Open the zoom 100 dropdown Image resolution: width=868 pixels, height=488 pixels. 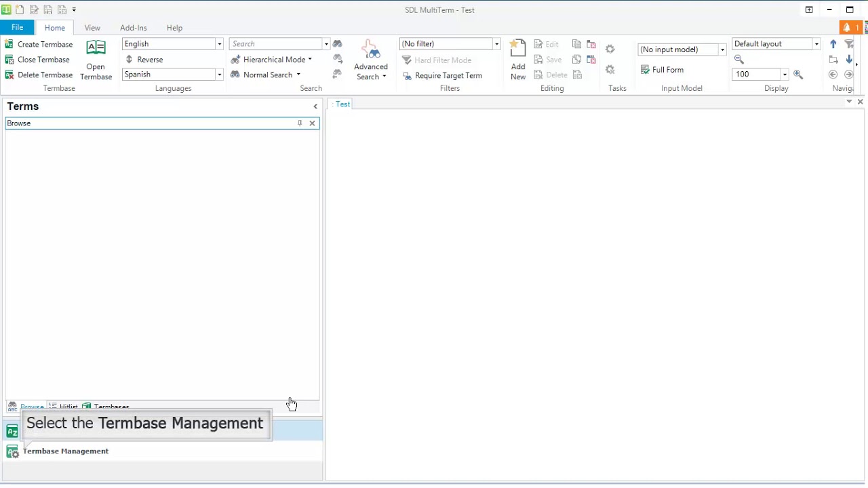pos(785,75)
